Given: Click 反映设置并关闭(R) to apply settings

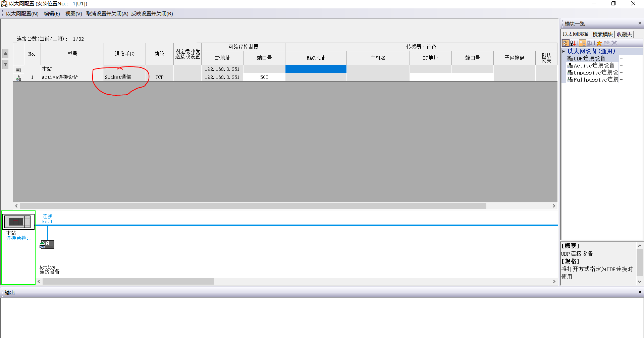Looking at the screenshot, I should click(152, 14).
